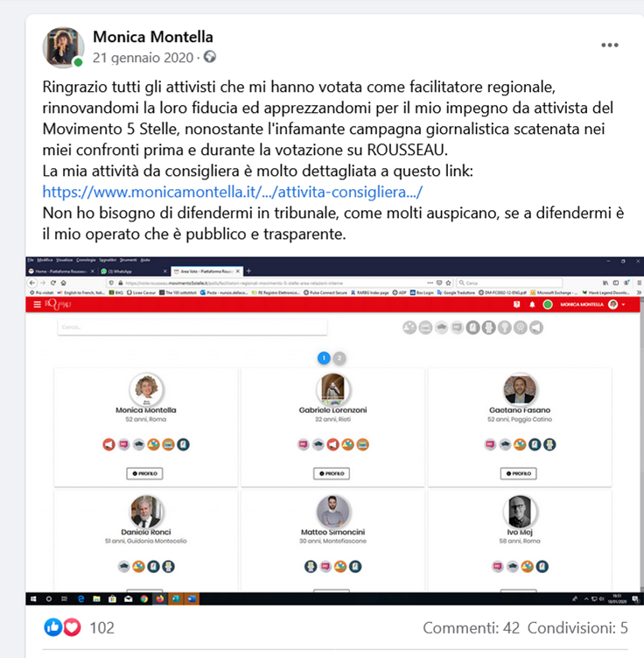Click the notification bell in red header
The image size is (644, 658).
coord(532,304)
